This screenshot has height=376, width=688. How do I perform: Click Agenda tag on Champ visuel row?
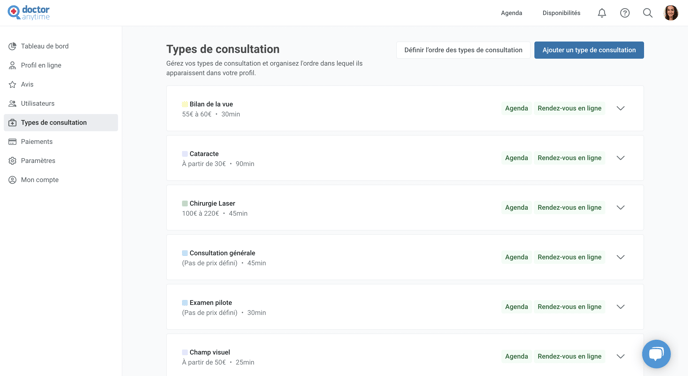(516, 356)
